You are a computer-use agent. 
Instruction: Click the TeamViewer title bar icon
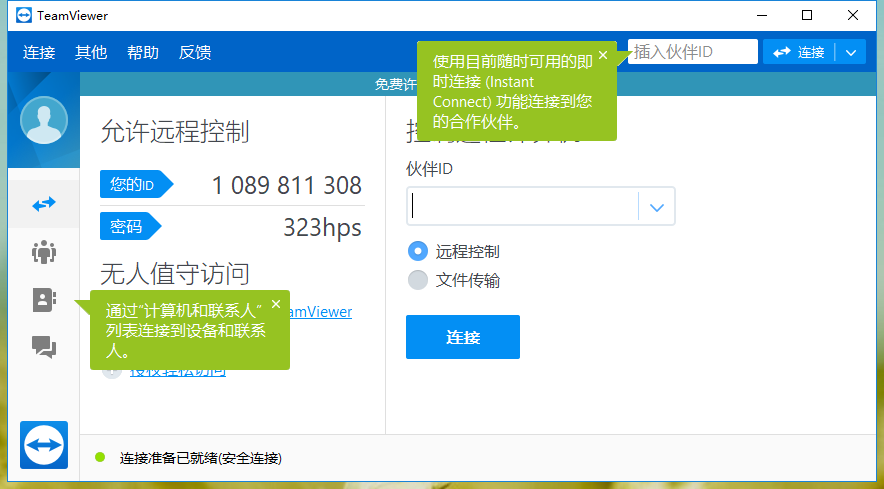coord(24,15)
